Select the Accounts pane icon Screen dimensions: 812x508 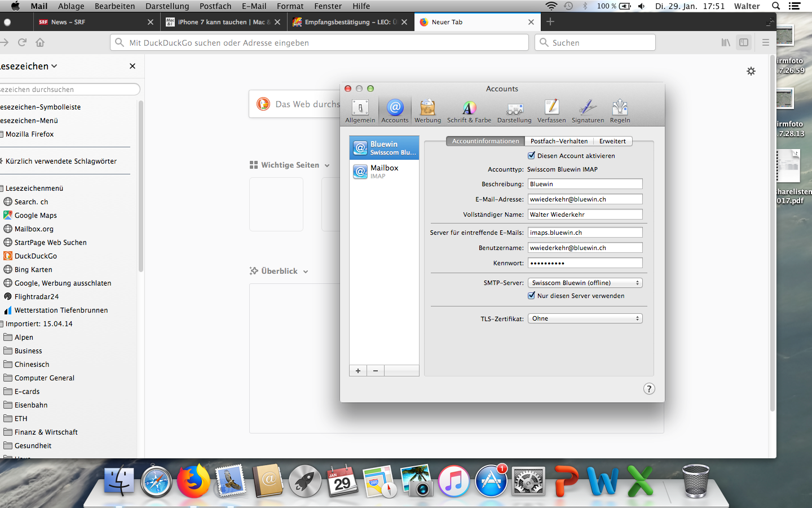395,111
